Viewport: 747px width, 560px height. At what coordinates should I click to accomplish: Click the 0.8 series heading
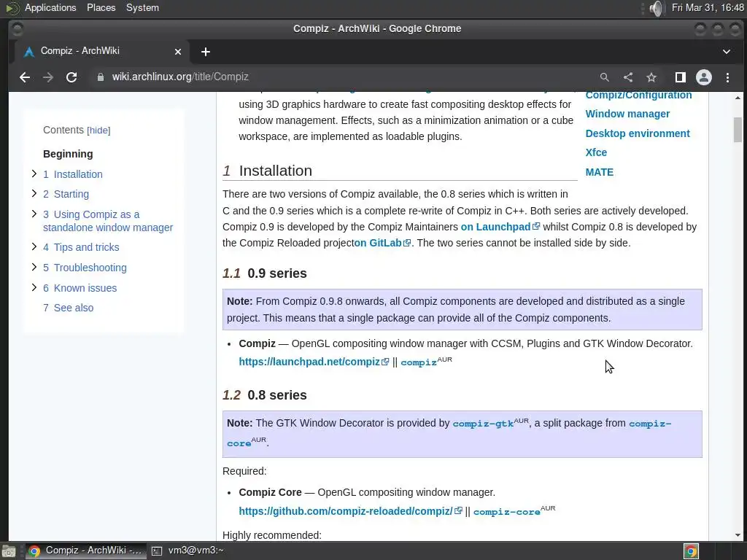click(x=276, y=395)
